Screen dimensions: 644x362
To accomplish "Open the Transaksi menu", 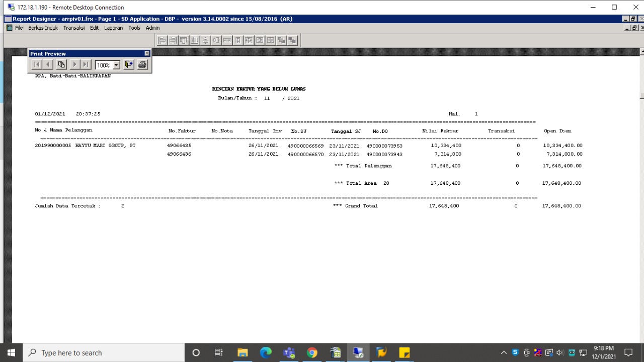I will [x=74, y=28].
